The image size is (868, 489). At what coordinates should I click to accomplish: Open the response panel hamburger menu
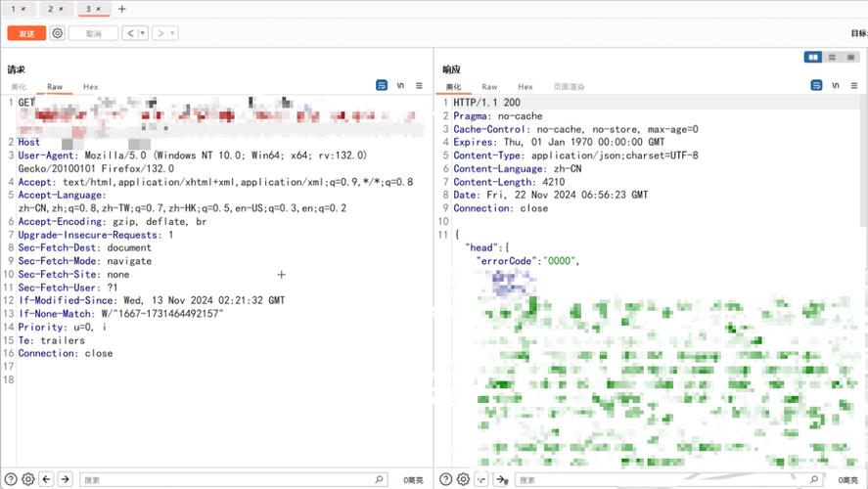tap(854, 85)
